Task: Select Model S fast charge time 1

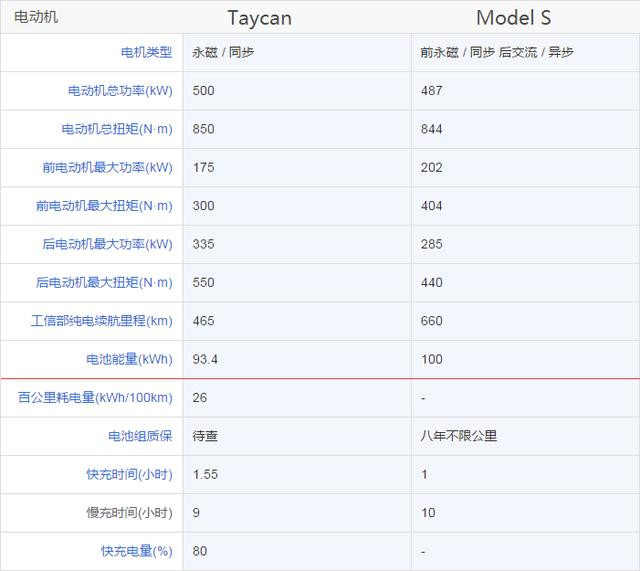Action: pos(424,474)
